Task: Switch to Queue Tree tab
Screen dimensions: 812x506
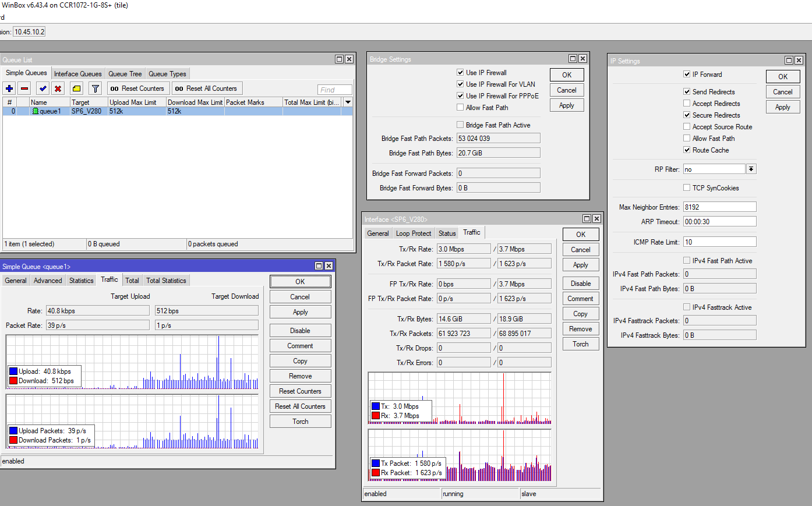Action: coord(125,74)
